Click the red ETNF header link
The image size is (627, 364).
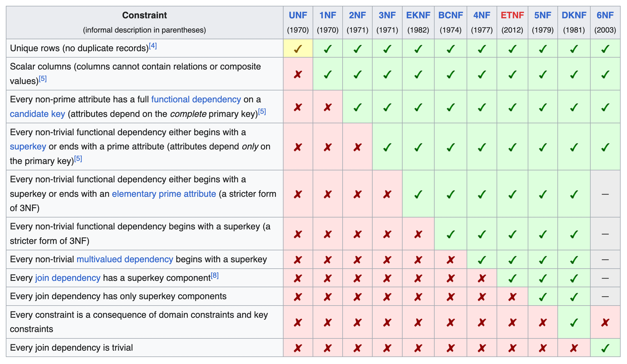tap(512, 15)
